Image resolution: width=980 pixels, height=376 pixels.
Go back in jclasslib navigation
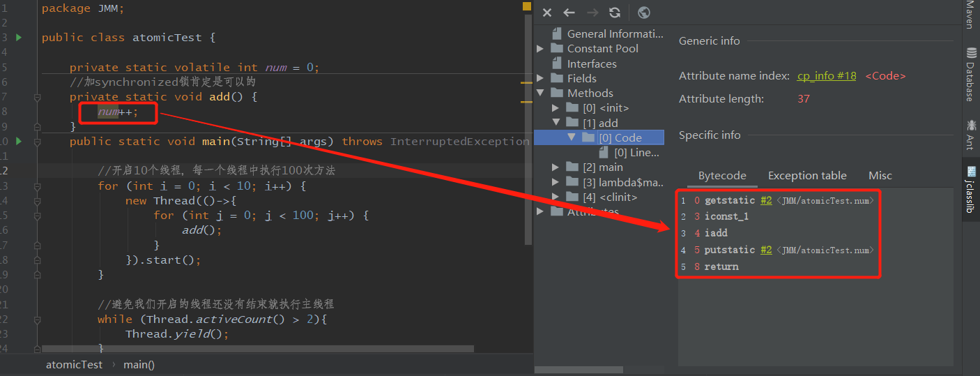click(x=569, y=13)
